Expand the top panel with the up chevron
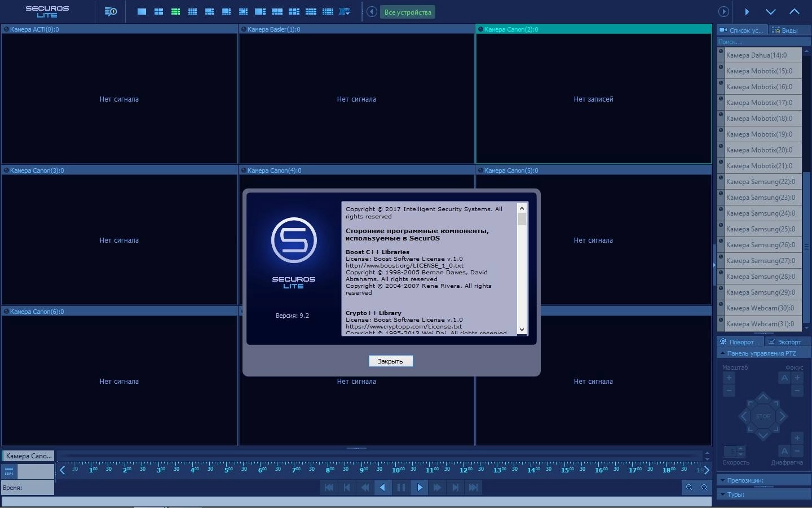The width and height of the screenshot is (812, 508). click(x=795, y=12)
